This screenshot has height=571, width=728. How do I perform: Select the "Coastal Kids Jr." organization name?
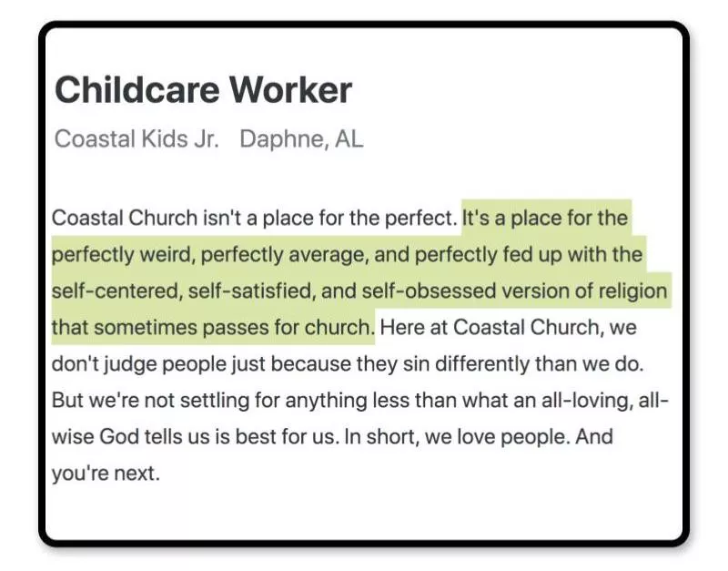click(136, 139)
